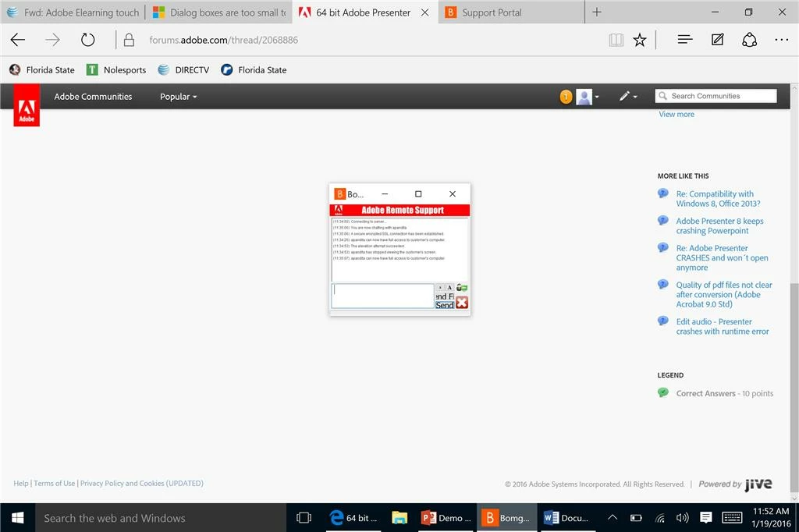799x532 pixels.
Task: Click the View more link
Action: coord(676,114)
